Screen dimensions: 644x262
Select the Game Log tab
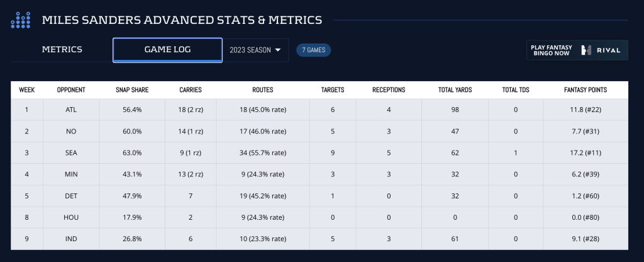coord(167,50)
